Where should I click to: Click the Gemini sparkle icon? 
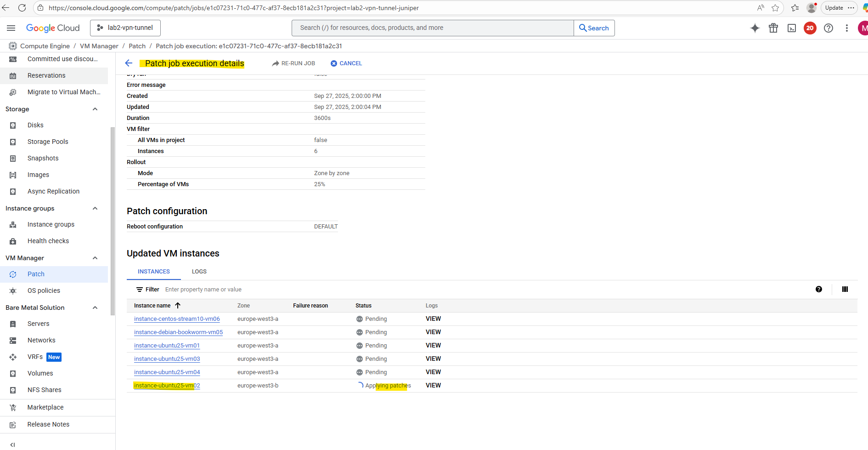(755, 28)
